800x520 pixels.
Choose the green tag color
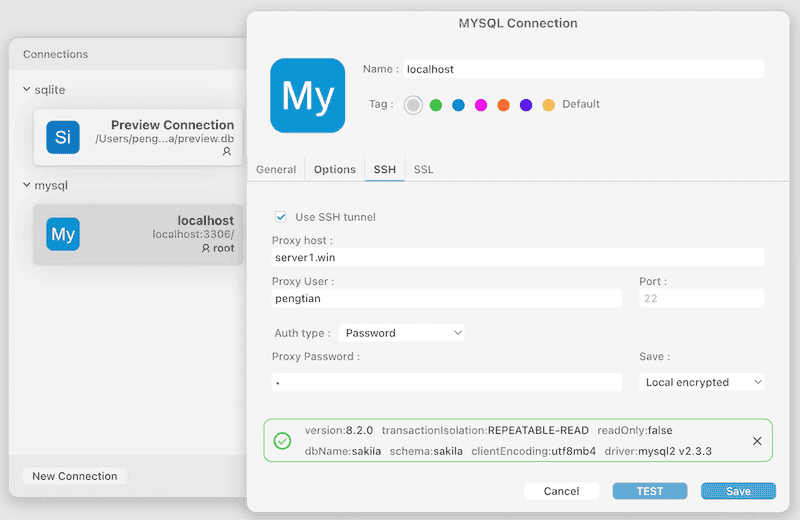point(436,105)
